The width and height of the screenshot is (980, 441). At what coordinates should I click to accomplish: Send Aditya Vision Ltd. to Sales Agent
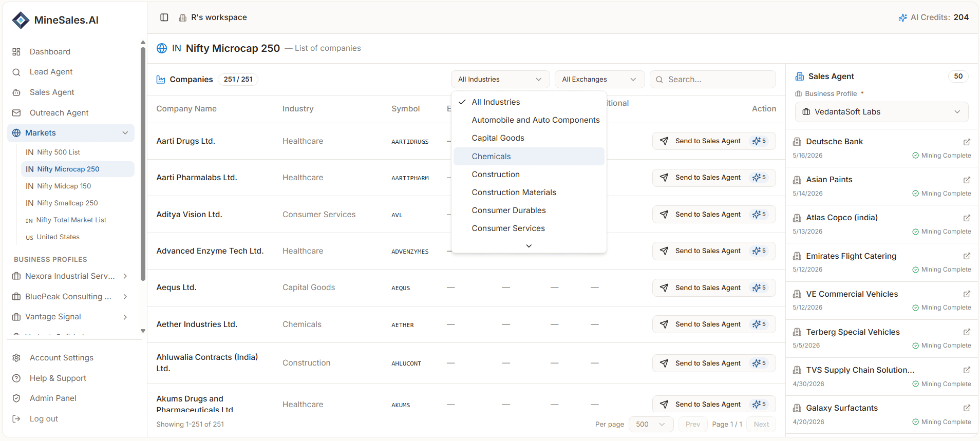[x=714, y=215]
